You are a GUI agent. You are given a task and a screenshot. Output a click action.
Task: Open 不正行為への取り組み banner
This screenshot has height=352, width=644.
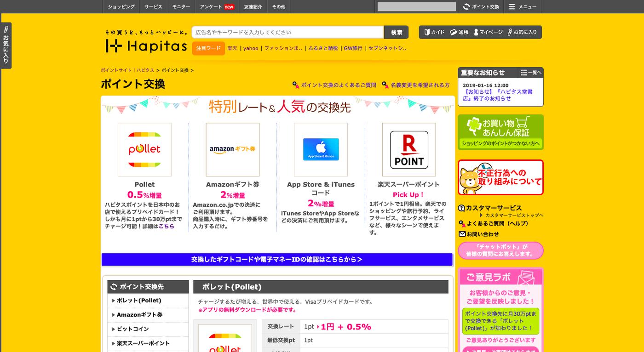point(500,177)
